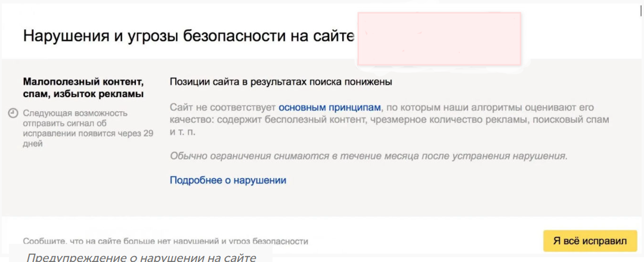Click note «Следующая возможность отправить сигнал об исправлении»

(88, 129)
